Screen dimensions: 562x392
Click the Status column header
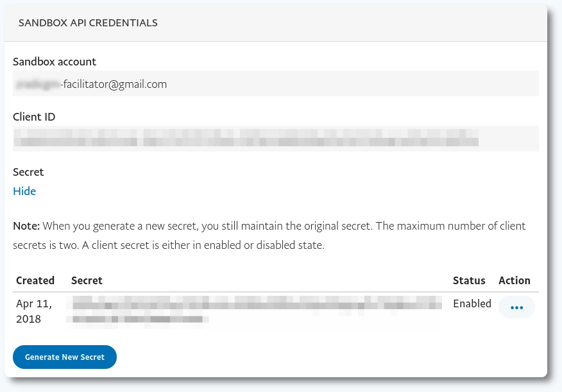(x=469, y=280)
